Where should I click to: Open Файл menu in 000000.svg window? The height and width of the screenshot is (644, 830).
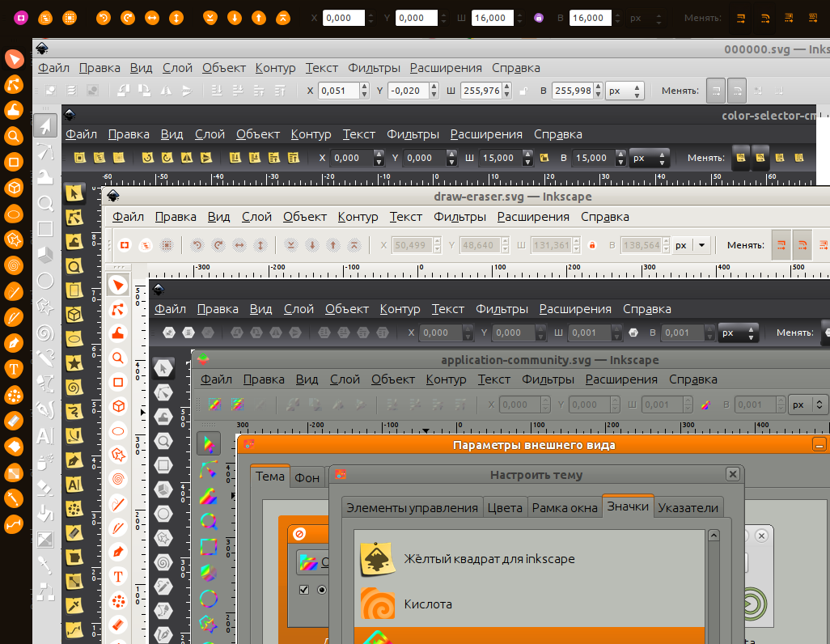tap(53, 68)
